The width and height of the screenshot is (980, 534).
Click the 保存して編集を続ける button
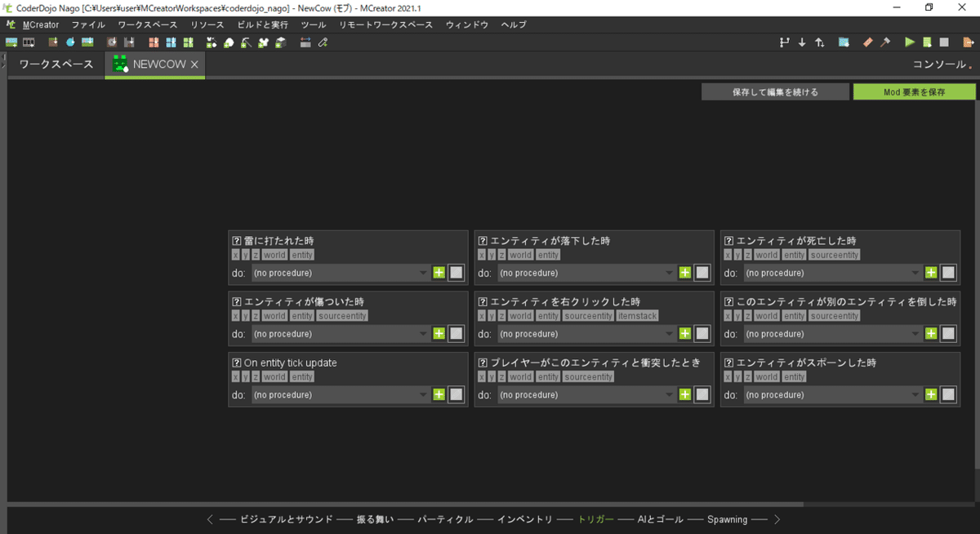pyautogui.click(x=773, y=91)
